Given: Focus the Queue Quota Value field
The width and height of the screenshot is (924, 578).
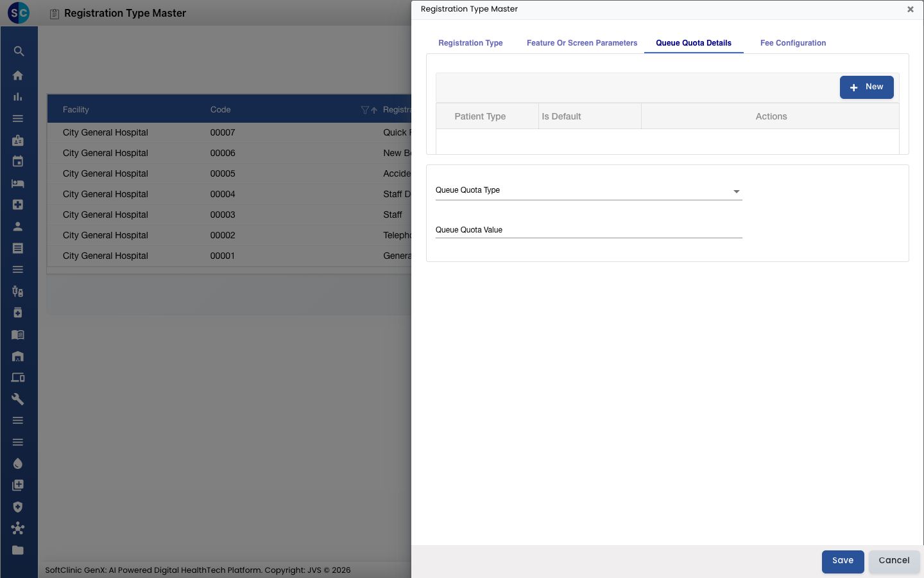Looking at the screenshot, I should (588, 230).
